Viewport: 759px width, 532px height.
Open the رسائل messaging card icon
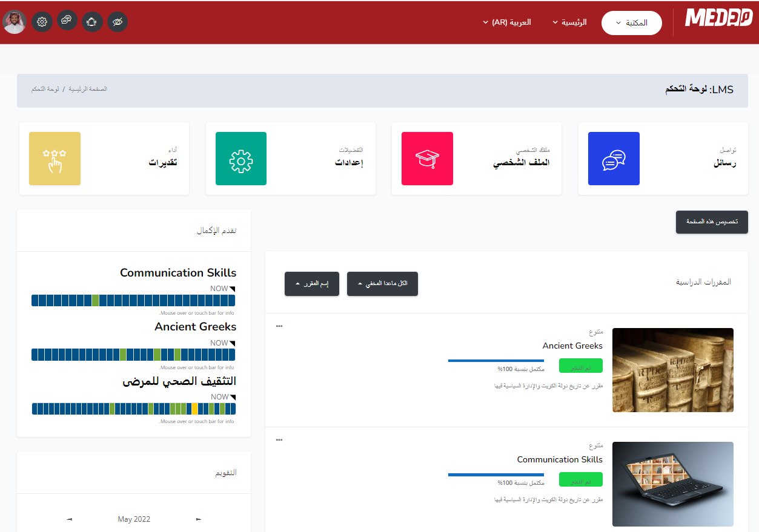tap(614, 159)
